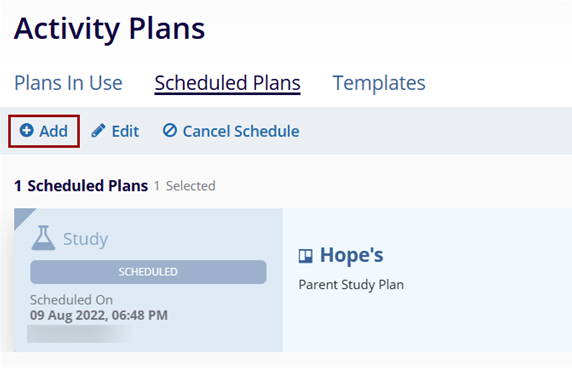Click the Edit button text
This screenshot has height=368, width=572.
click(125, 131)
